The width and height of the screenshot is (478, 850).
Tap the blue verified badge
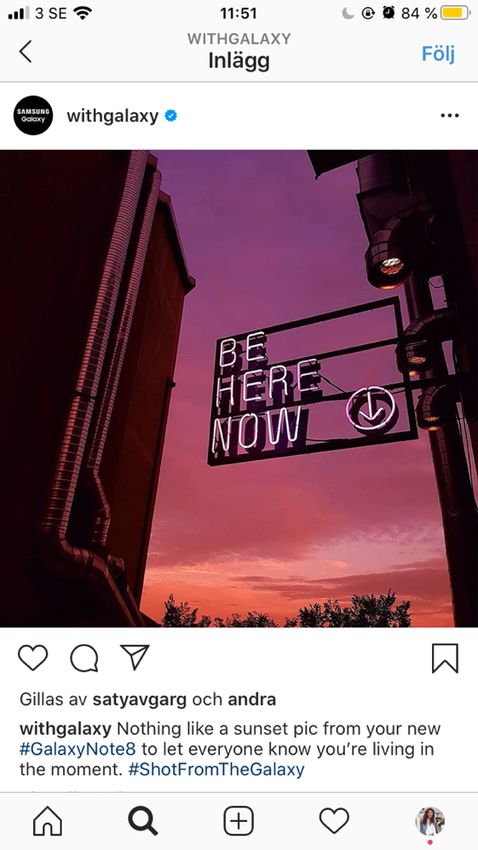(x=171, y=115)
